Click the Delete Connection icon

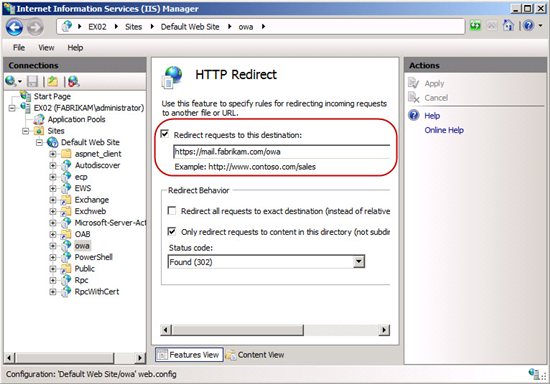pyautogui.click(x=73, y=81)
